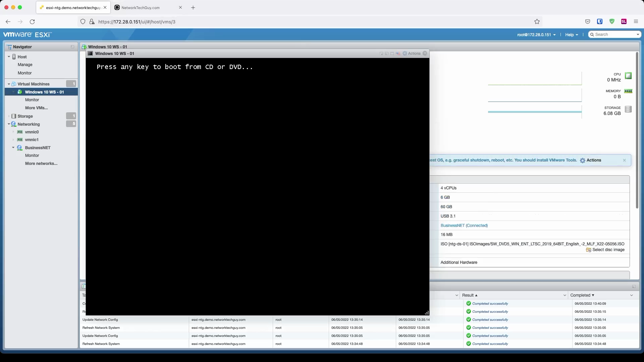Open the Pocket save icon
The width and height of the screenshot is (644, 362).
pyautogui.click(x=588, y=22)
